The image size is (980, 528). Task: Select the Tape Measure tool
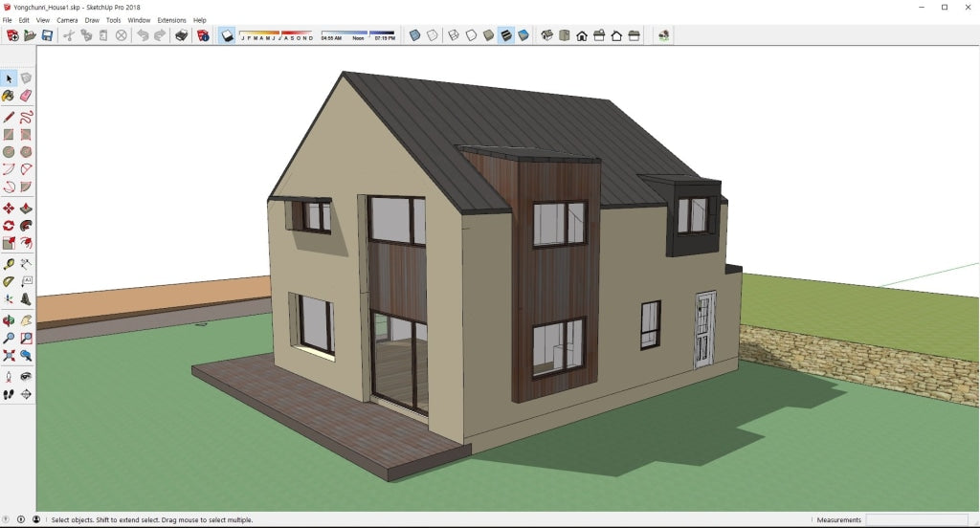pyautogui.click(x=9, y=264)
